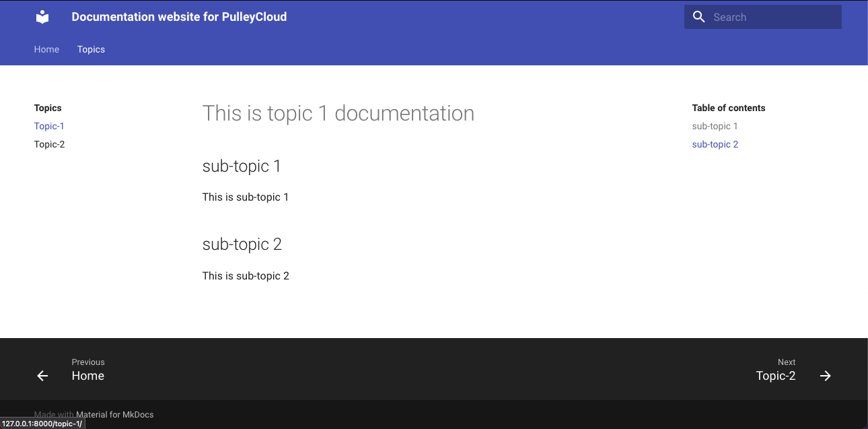Switch to the Home tab
Viewport: 868px width, 429px height.
click(46, 49)
